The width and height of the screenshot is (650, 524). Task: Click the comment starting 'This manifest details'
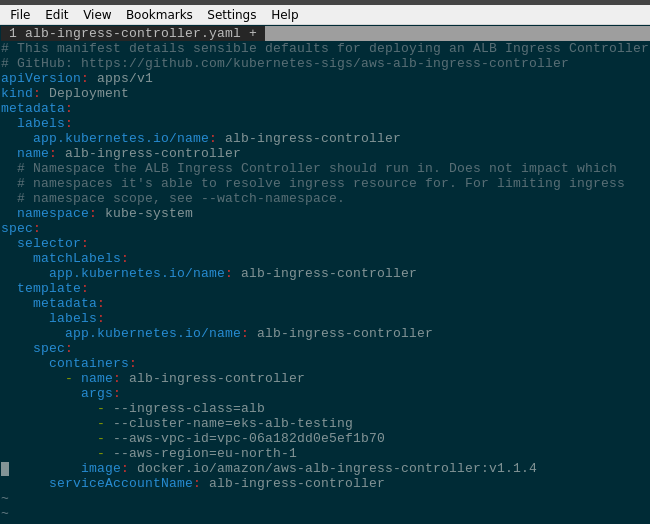pyautogui.click(x=324, y=48)
